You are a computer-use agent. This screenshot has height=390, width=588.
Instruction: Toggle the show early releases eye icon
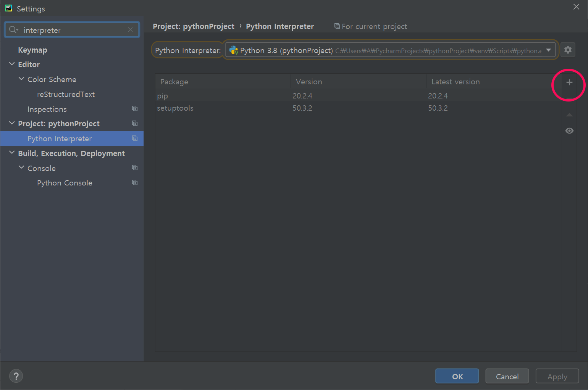[x=569, y=131]
